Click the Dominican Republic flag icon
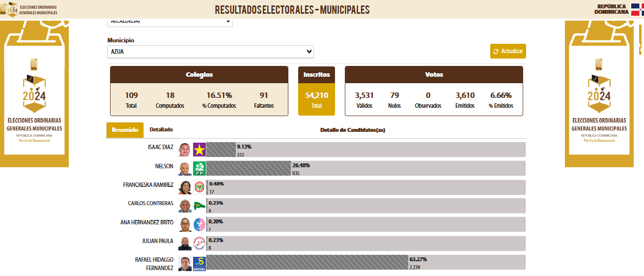The height and width of the screenshot is (276, 644). click(637, 10)
